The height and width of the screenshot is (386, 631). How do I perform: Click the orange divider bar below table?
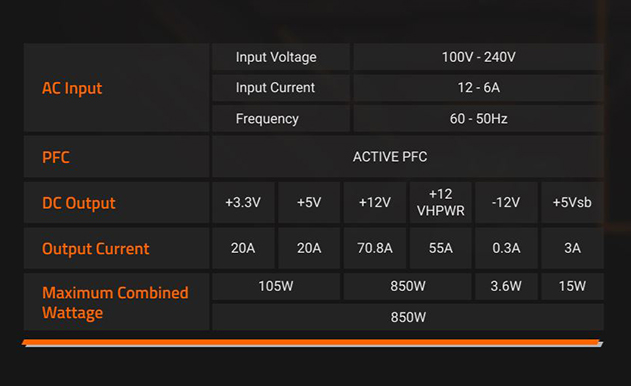click(312, 343)
